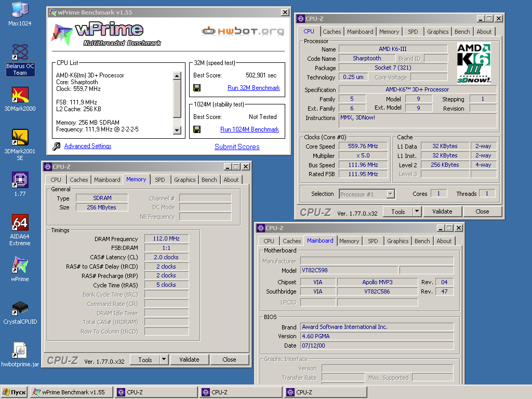
Task: Click the CPU-Z Memory window title bar icon
Action: pyautogui.click(x=48, y=167)
